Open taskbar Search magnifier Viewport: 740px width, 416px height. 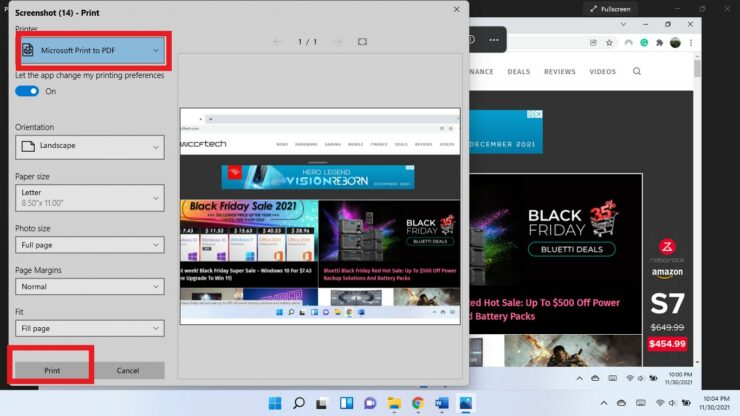click(x=299, y=403)
